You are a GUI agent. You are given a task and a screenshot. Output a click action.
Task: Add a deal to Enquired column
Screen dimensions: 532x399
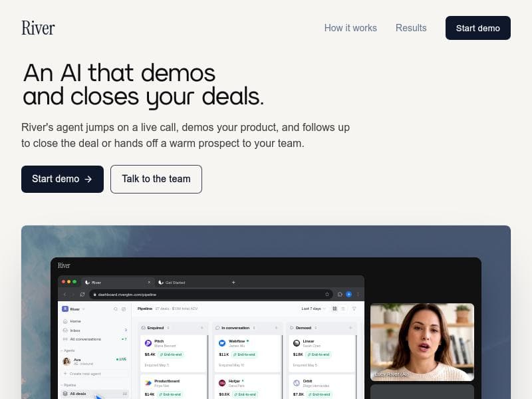(202, 328)
